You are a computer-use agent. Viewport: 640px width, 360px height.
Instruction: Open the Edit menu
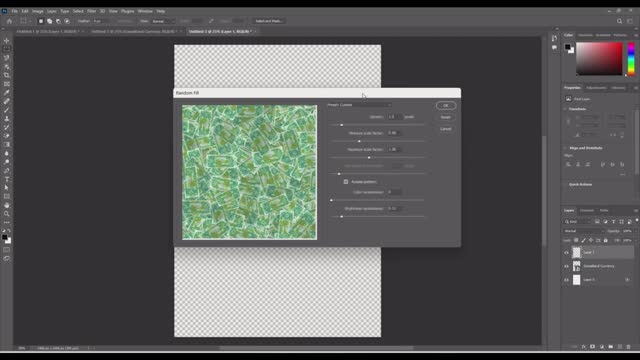(25, 11)
